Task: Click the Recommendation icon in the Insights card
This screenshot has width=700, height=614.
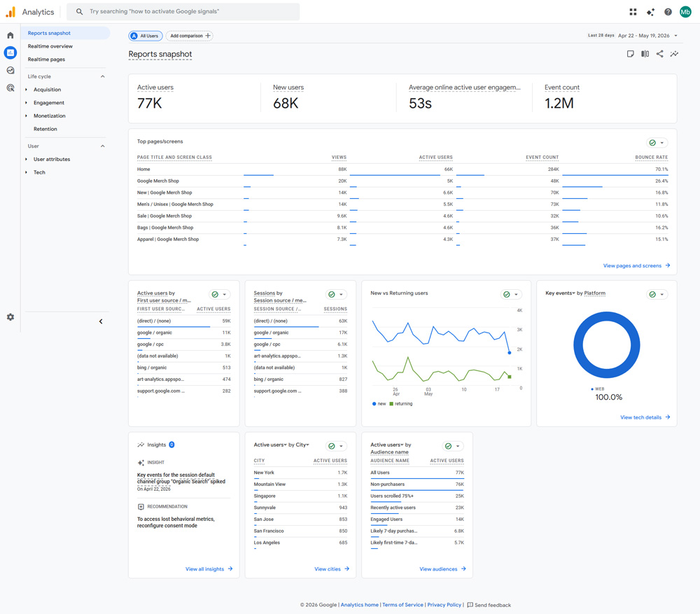Action: (x=141, y=507)
